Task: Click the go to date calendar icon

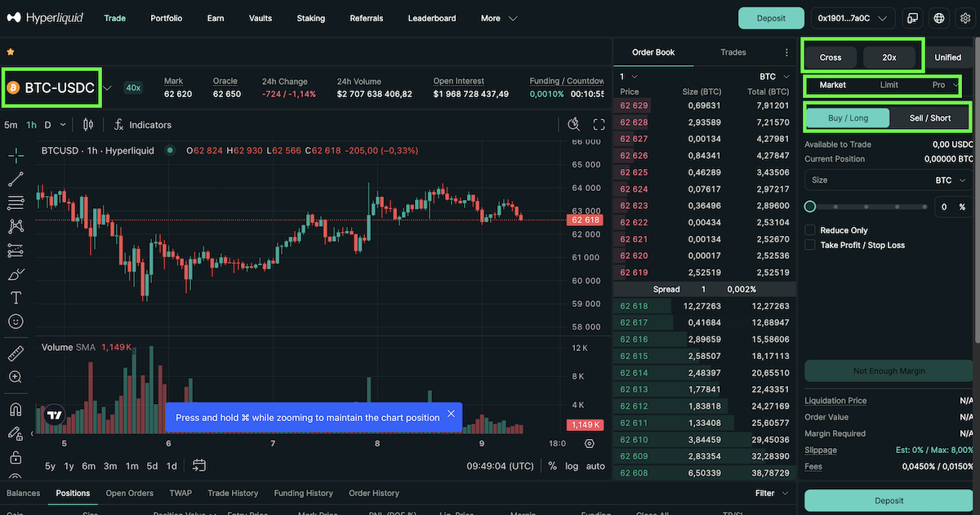Action: [x=198, y=466]
